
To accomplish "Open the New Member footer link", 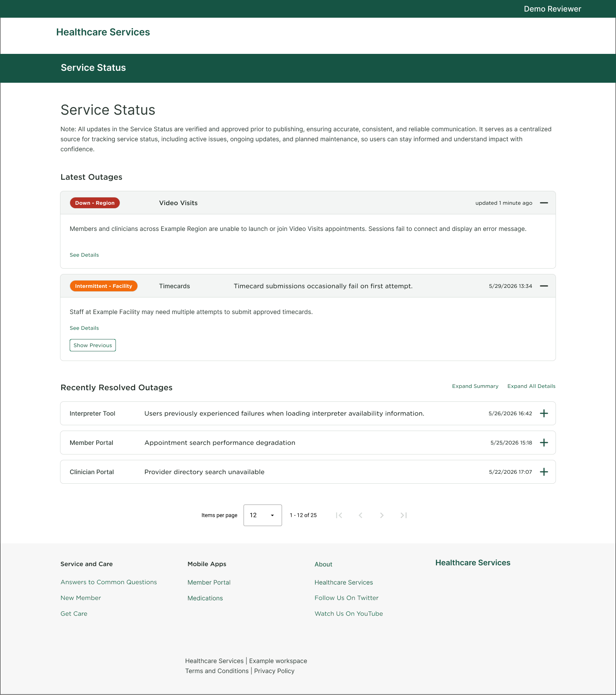I will [x=80, y=598].
